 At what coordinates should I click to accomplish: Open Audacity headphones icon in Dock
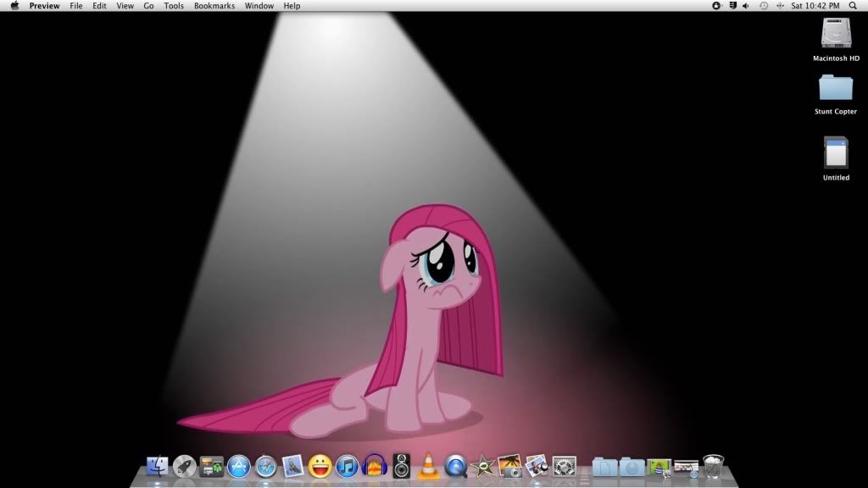[374, 467]
